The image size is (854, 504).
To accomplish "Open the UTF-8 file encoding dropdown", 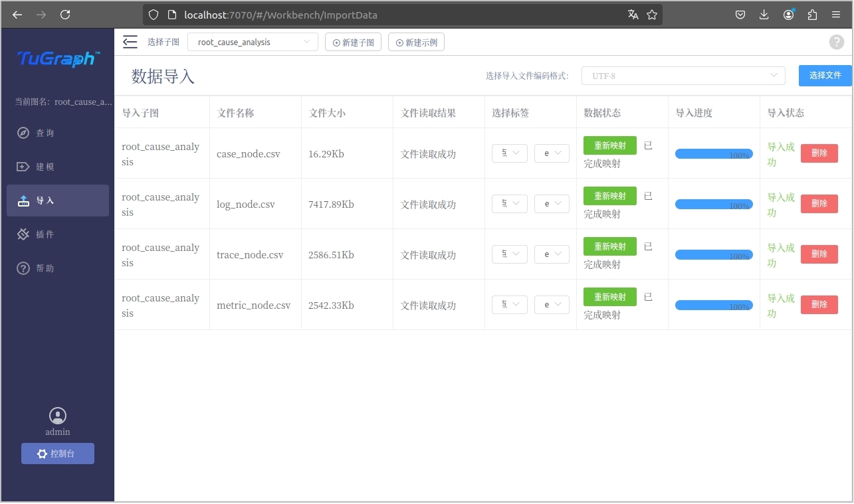I will click(683, 76).
